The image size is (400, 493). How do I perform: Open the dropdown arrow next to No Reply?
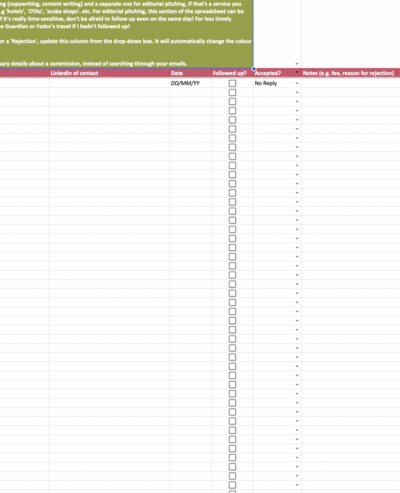click(297, 83)
